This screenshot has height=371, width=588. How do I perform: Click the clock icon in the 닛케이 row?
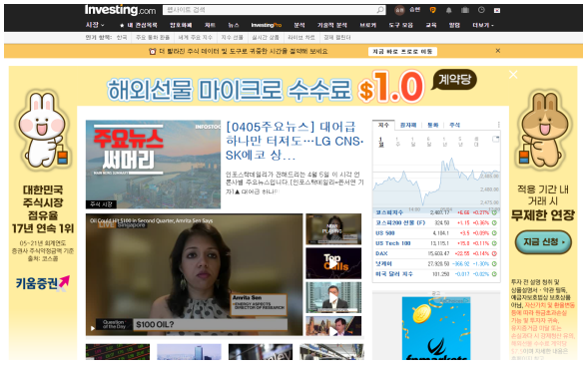tap(494, 264)
